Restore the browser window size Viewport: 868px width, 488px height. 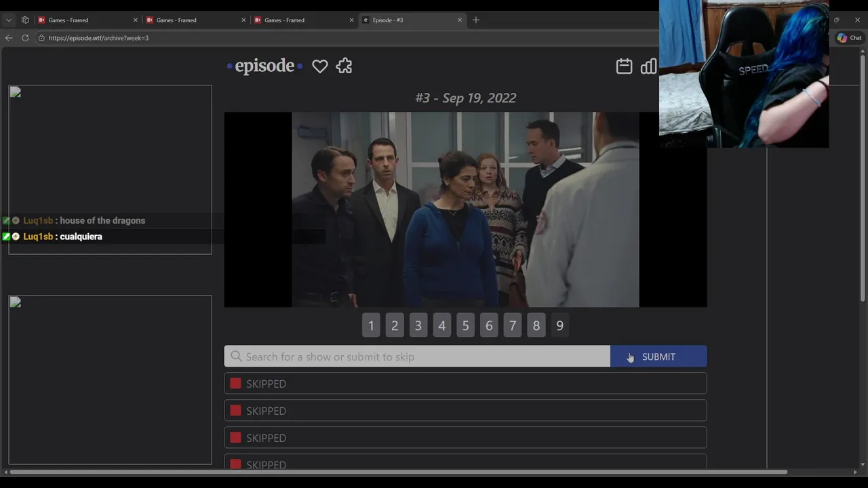(836, 20)
